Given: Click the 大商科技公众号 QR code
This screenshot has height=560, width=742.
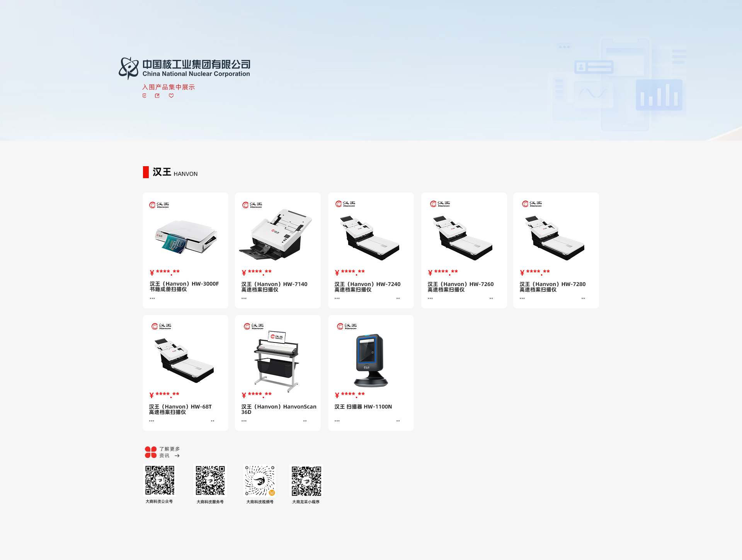Looking at the screenshot, I should pyautogui.click(x=160, y=480).
